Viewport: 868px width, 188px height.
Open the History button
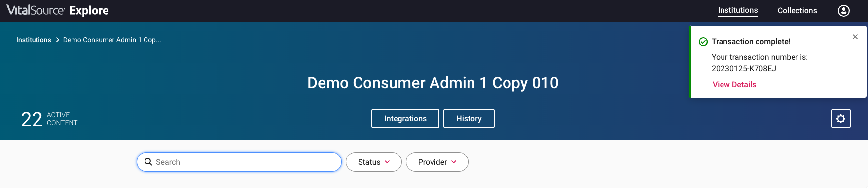click(469, 119)
